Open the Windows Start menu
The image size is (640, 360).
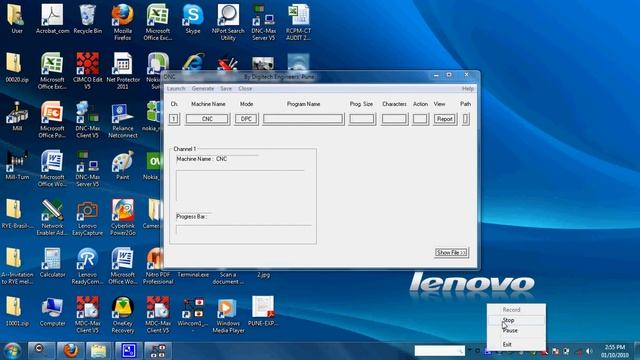(x=12, y=351)
